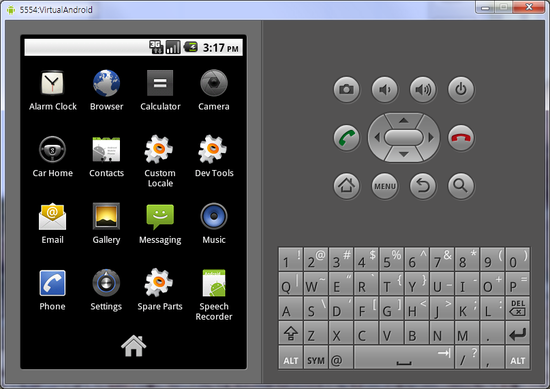The width and height of the screenshot is (550, 389).
Task: Launch Spare Parts app
Action: [160, 290]
